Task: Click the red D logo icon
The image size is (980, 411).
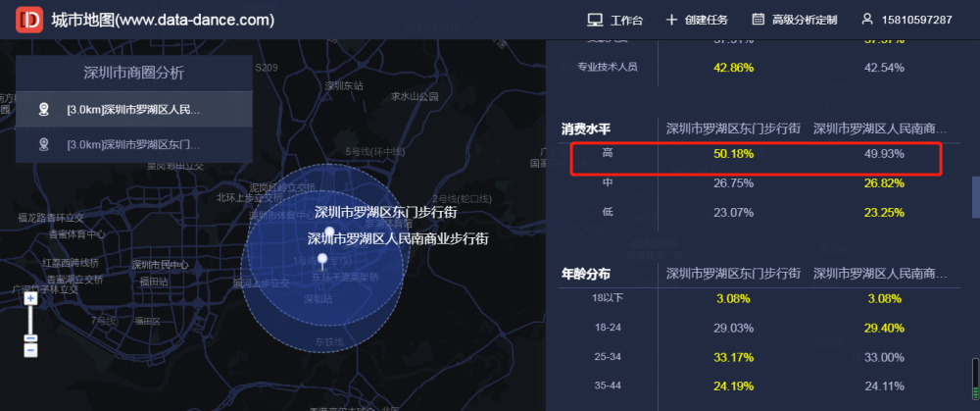Action: point(29,20)
